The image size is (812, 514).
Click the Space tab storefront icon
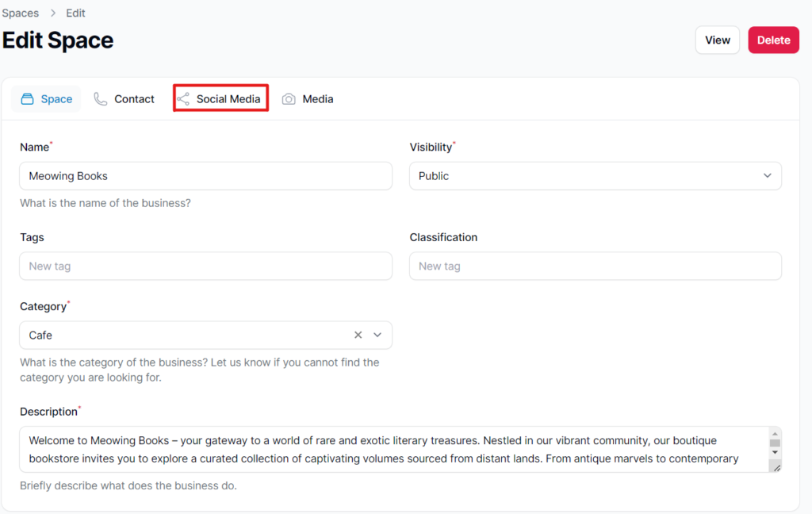point(28,99)
